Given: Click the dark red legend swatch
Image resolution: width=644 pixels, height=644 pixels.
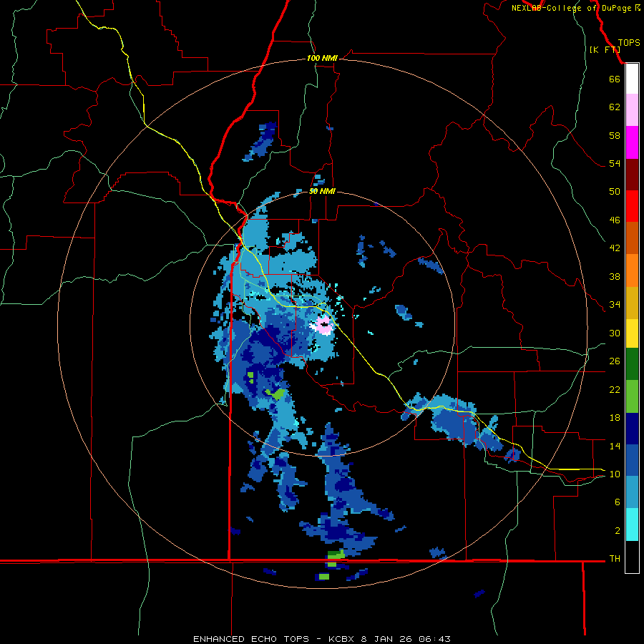Looking at the screenshot, I should pyautogui.click(x=632, y=174).
